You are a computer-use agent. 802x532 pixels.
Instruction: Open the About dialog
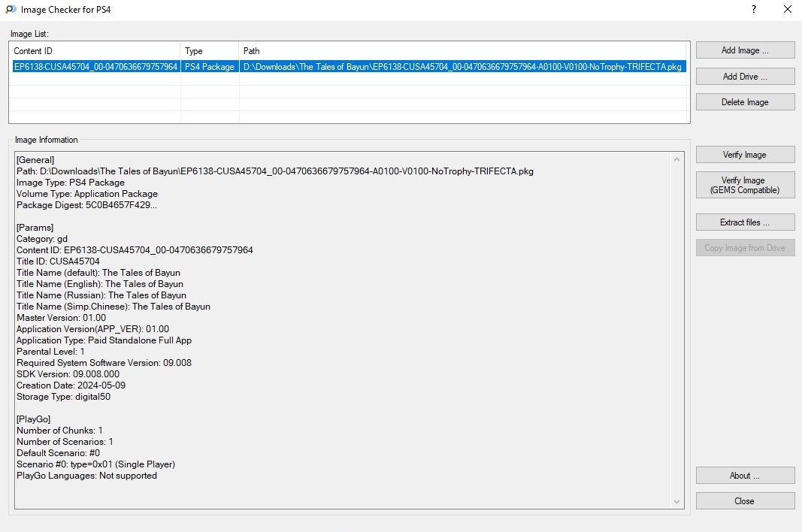(x=745, y=475)
